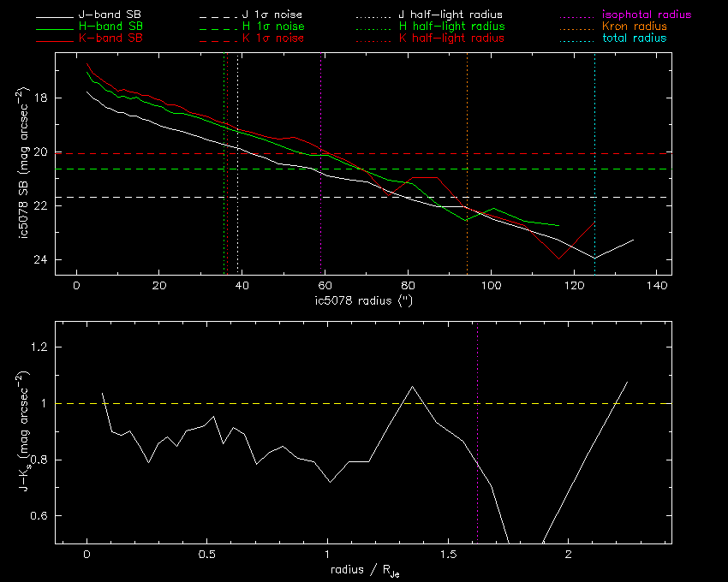Click the J half-light radius legend label
728x582 pixels.
click(451, 15)
